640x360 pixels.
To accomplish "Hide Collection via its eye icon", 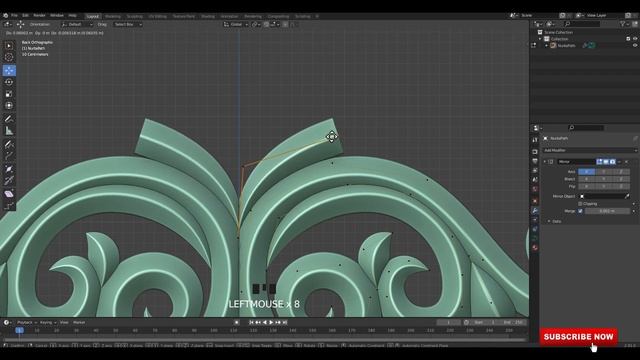I will click(635, 39).
